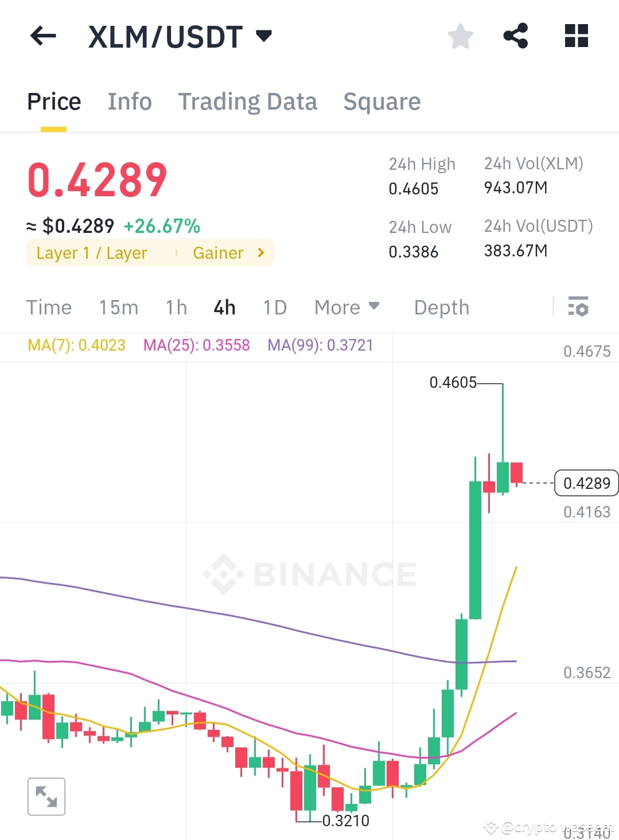Open the chart indicator settings icon
Image resolution: width=619 pixels, height=840 pixels.
[x=579, y=307]
